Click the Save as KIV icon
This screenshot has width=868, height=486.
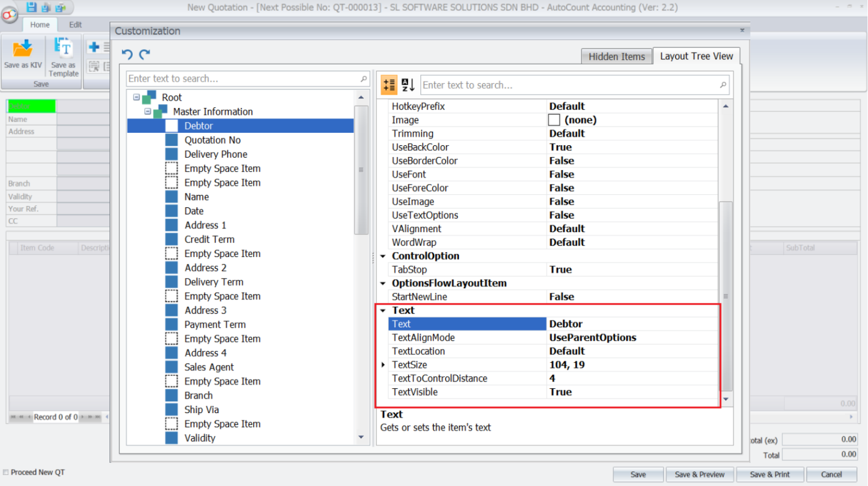[23, 49]
